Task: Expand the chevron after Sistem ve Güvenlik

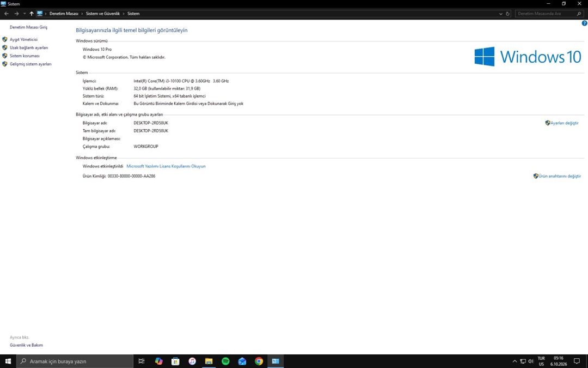Action: click(x=124, y=14)
